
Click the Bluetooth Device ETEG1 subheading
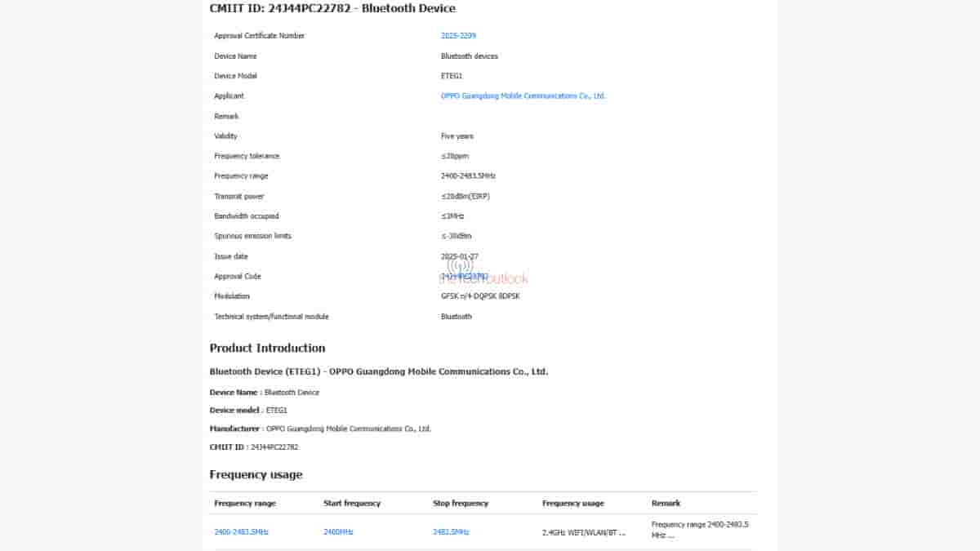378,371
